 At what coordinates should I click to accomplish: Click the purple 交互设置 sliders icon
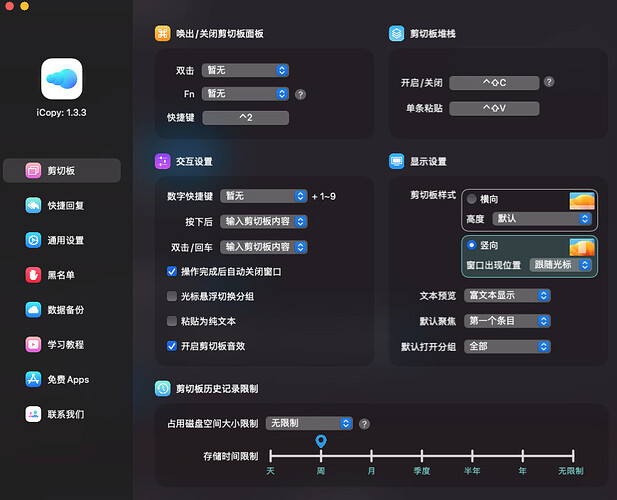(x=163, y=161)
